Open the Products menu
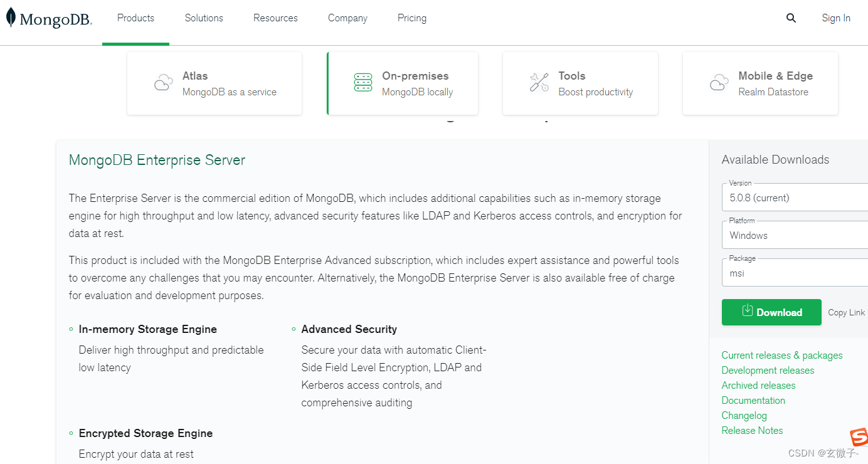Screen dimensions: 868x464 coord(135,18)
